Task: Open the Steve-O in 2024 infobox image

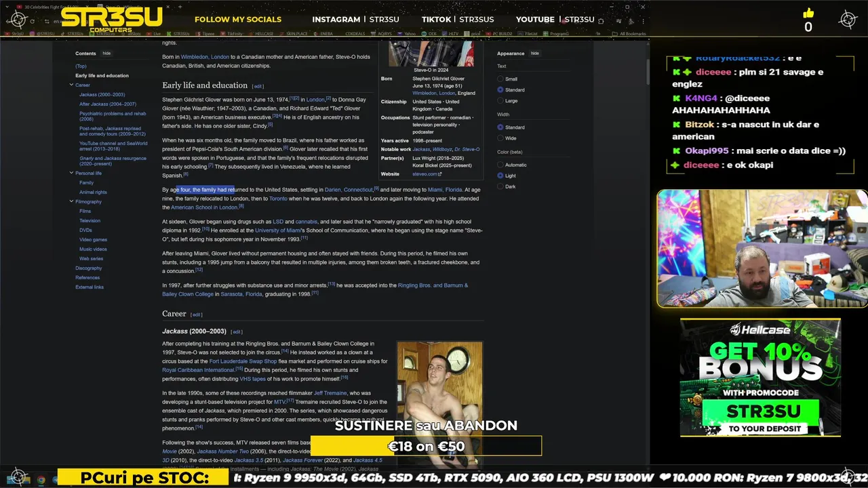Action: click(431, 53)
